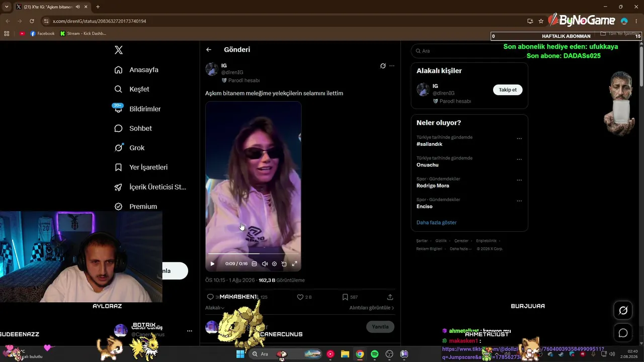Bookmark the post showing 587
The width and height of the screenshot is (644, 362).
tap(345, 297)
